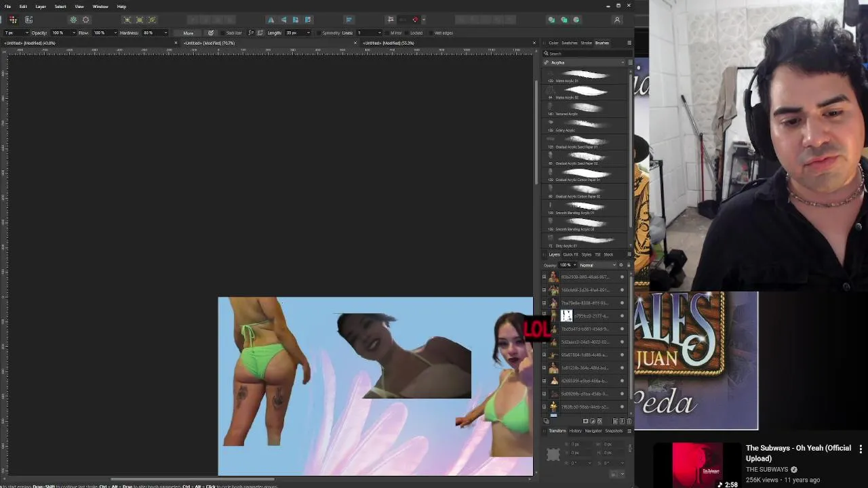This screenshot has height=488, width=868.
Task: Enable the Wet edges checkbox
Action: (x=431, y=33)
